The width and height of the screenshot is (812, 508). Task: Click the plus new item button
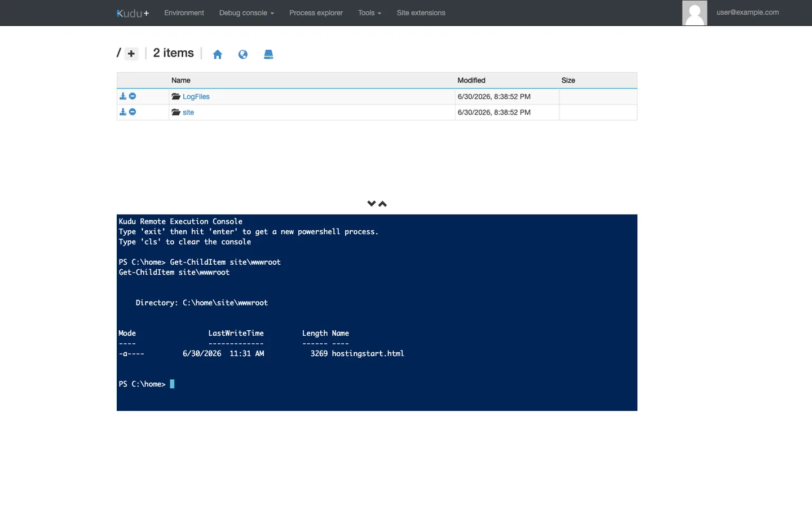[131, 54]
